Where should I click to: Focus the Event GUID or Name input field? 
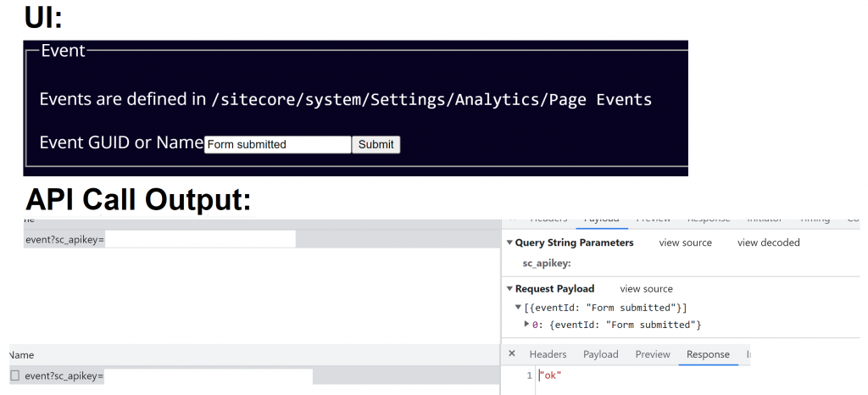277,144
